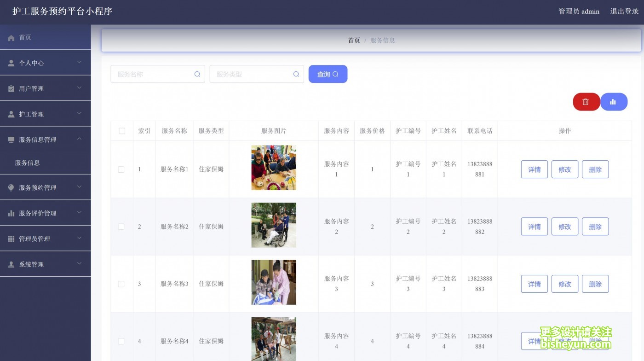Click the 联系电话 column header

[x=480, y=131]
